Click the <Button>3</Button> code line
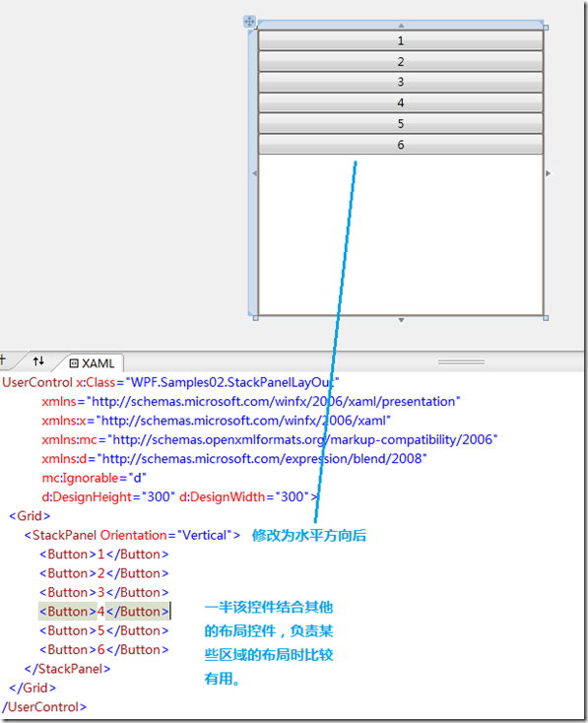The image size is (588, 723). tap(104, 593)
